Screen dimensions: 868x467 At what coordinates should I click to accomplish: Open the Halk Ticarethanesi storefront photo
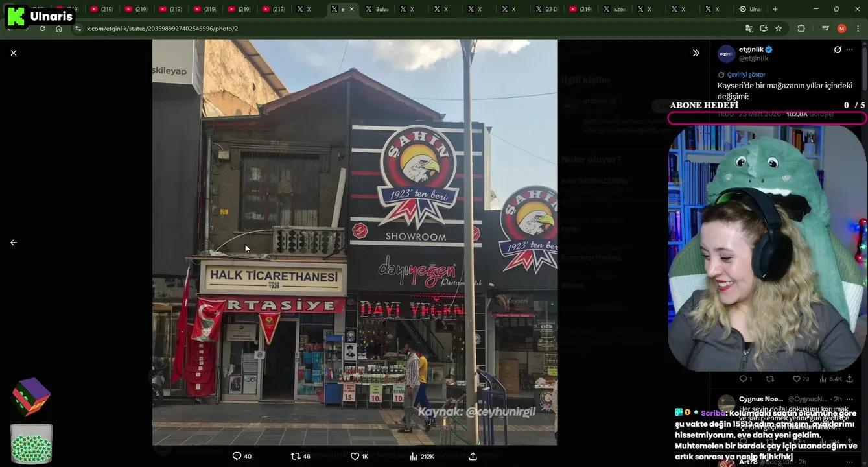(x=355, y=242)
